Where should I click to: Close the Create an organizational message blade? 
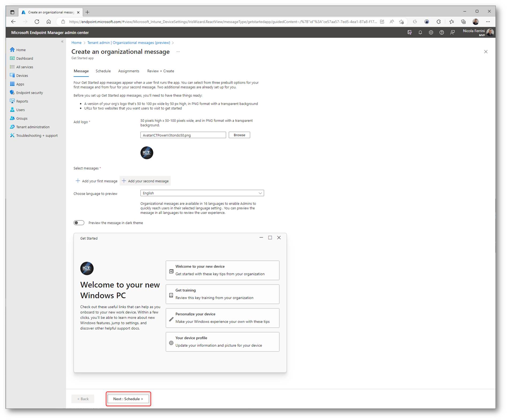486,52
